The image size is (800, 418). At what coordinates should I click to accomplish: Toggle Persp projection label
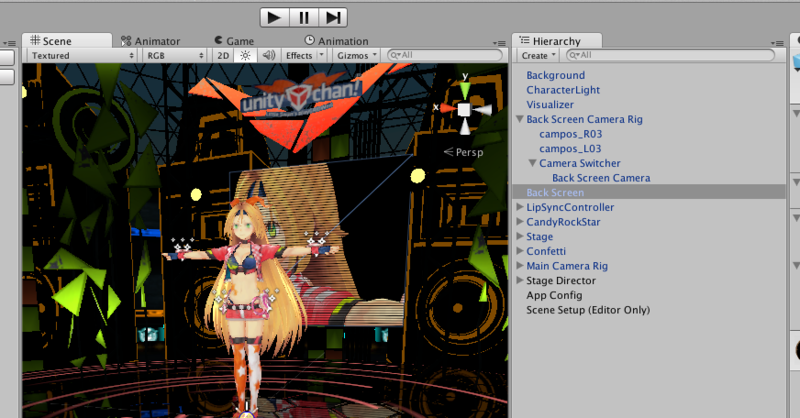pos(464,152)
